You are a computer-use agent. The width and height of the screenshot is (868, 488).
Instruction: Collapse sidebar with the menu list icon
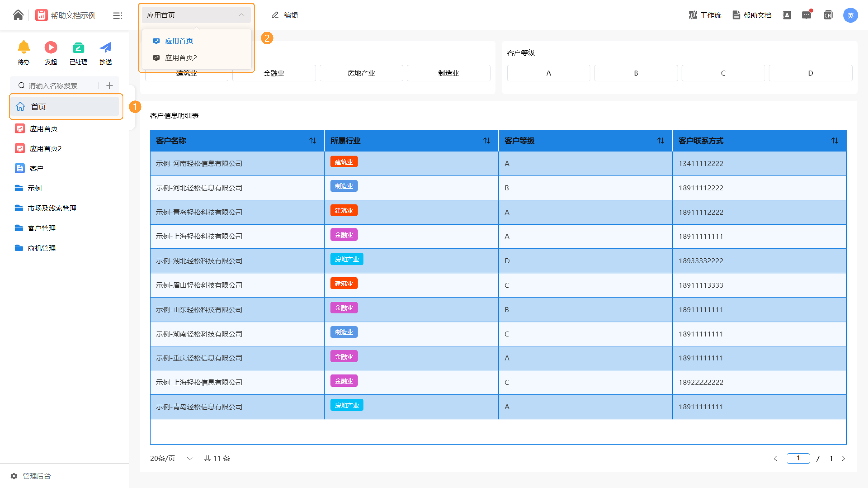(x=118, y=16)
